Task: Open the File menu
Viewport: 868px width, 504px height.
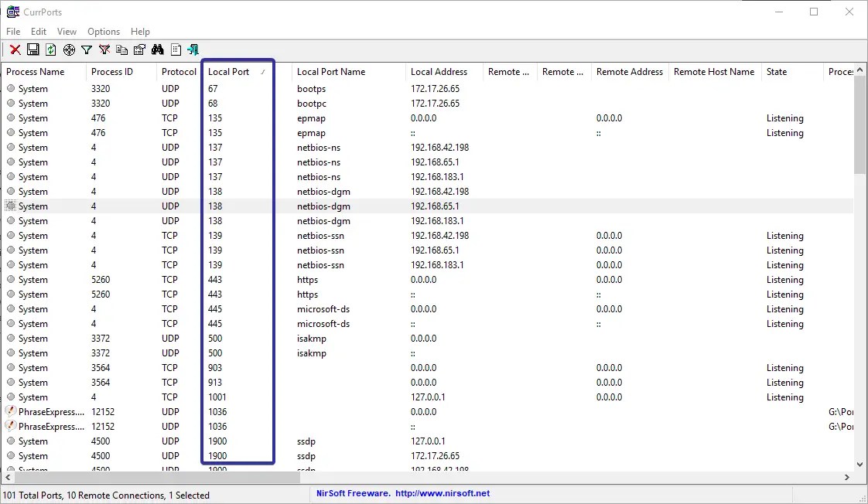Action: pyautogui.click(x=12, y=32)
